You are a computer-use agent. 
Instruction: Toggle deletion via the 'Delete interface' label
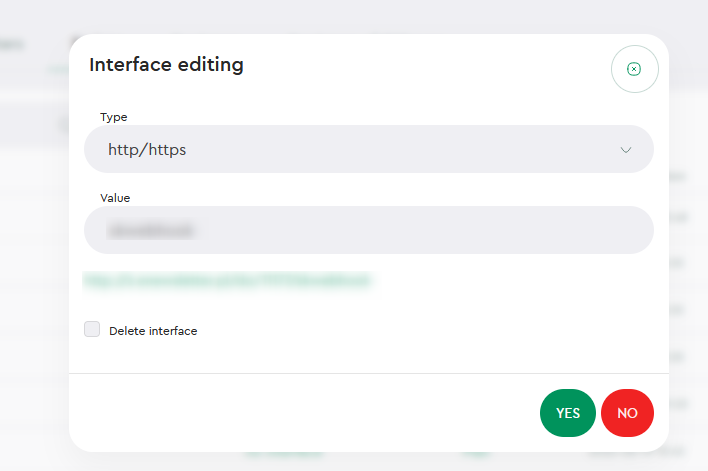pyautogui.click(x=153, y=331)
